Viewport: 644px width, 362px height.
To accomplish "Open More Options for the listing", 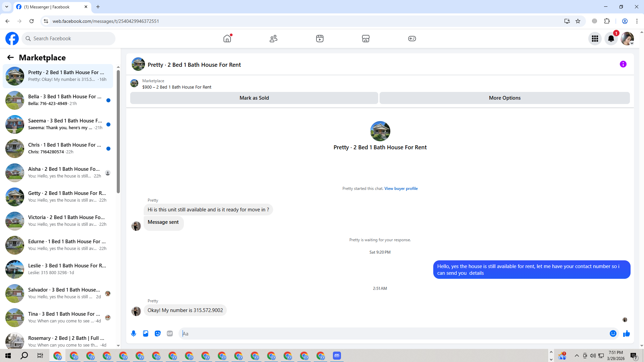I will pyautogui.click(x=505, y=98).
